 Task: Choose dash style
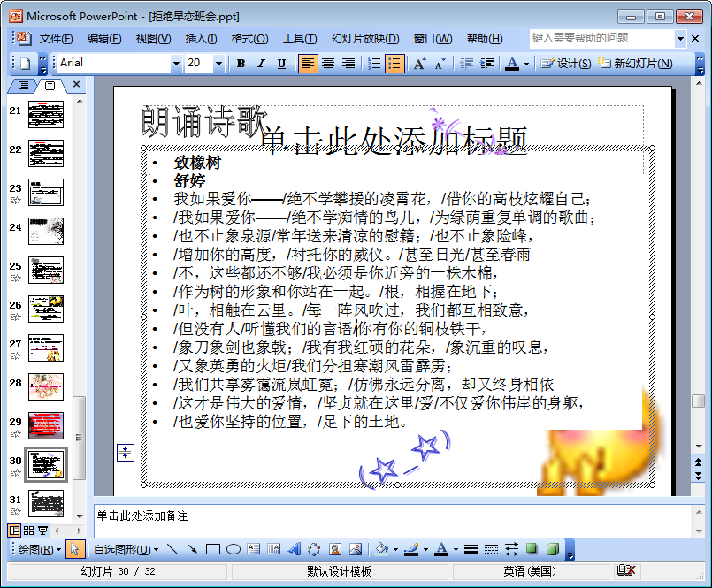(491, 549)
